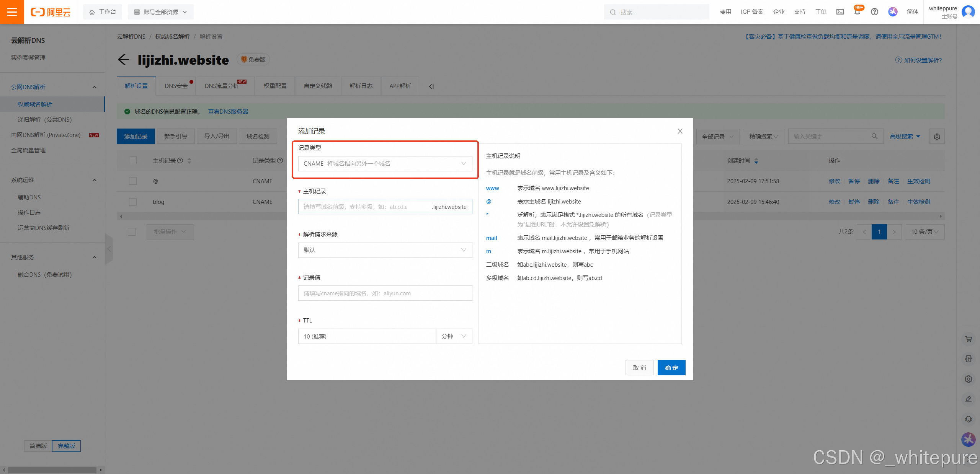Switch to the DNS安全 tab

176,86
